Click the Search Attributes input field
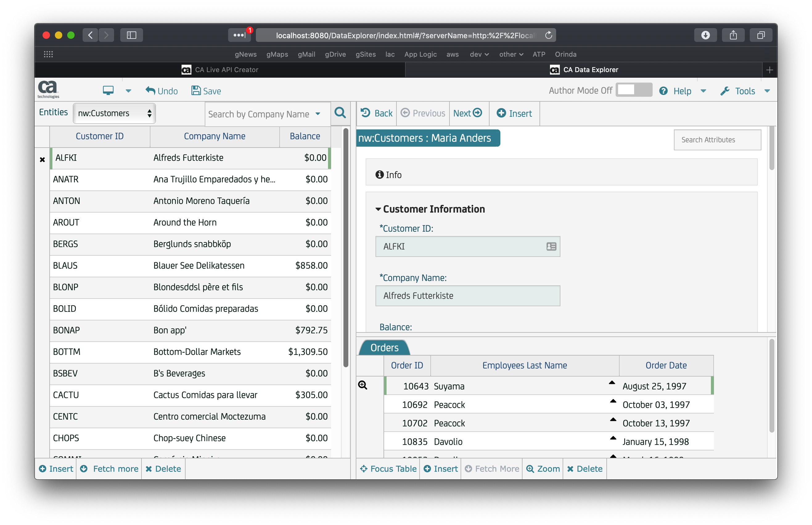The width and height of the screenshot is (812, 525). (x=717, y=140)
